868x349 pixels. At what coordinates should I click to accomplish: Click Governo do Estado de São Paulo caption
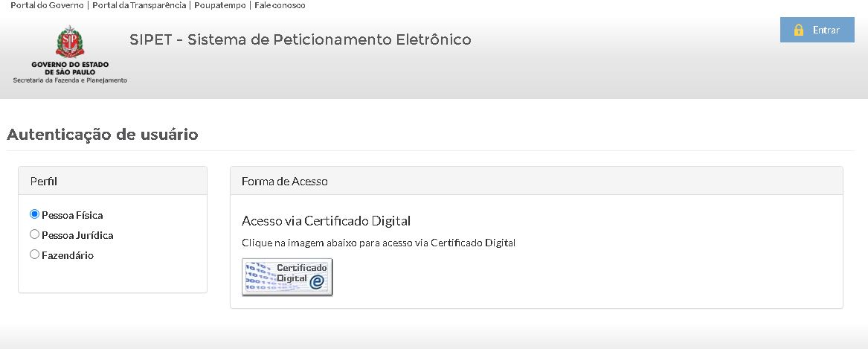point(70,68)
